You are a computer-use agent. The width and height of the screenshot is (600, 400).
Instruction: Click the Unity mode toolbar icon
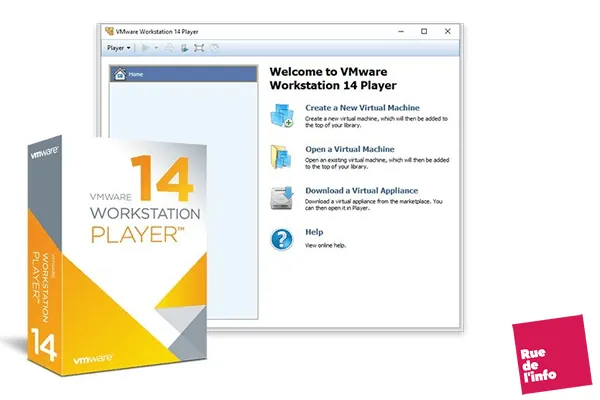point(215,48)
